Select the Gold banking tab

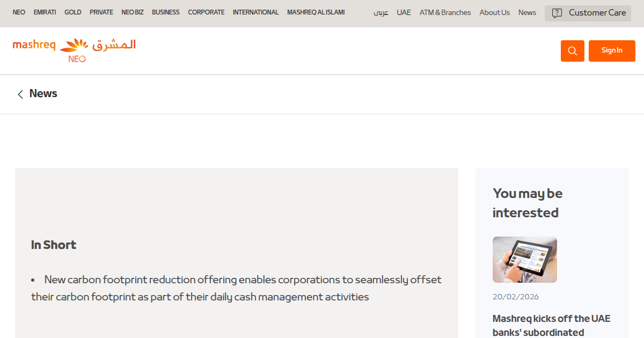[x=73, y=12]
